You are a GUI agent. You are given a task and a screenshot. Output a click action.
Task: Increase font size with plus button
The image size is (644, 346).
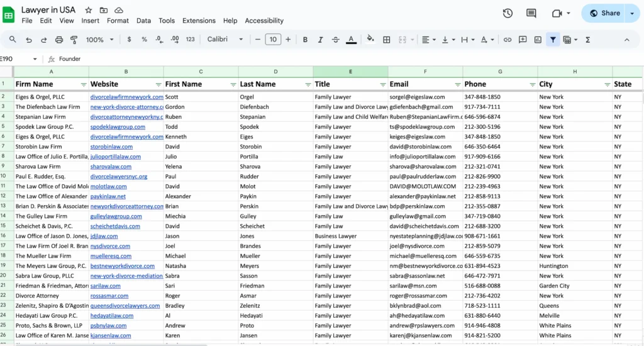point(288,40)
